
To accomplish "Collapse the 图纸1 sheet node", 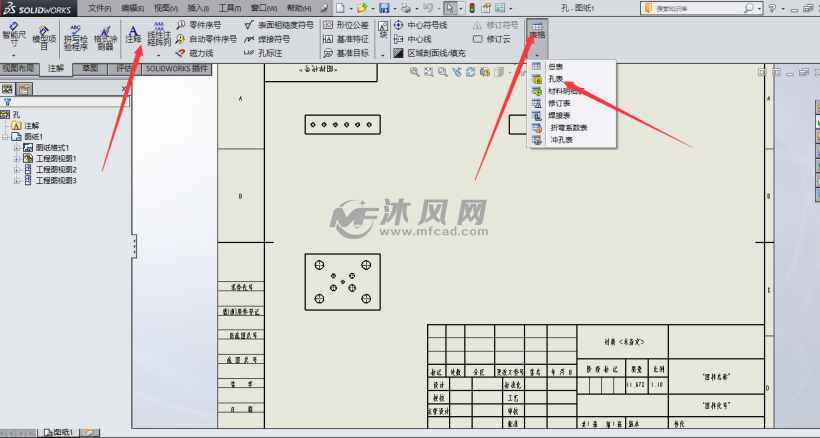I will [5, 137].
